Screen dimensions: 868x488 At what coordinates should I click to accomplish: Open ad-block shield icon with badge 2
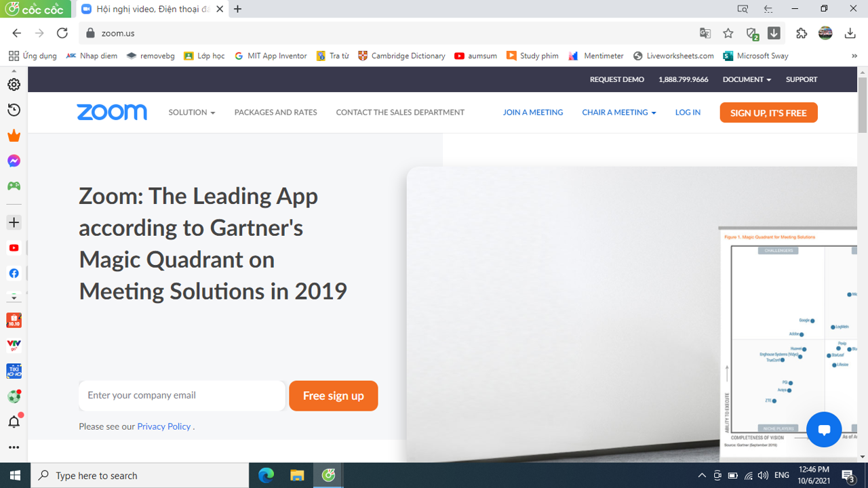751,33
